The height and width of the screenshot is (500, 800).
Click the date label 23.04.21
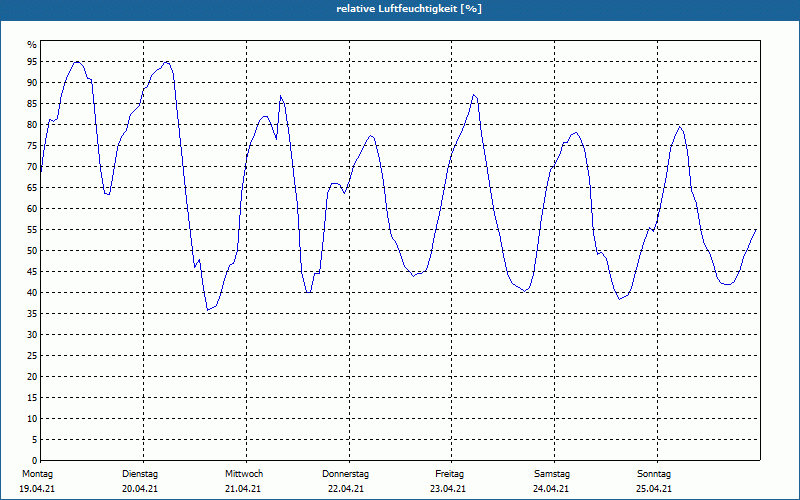click(x=448, y=489)
